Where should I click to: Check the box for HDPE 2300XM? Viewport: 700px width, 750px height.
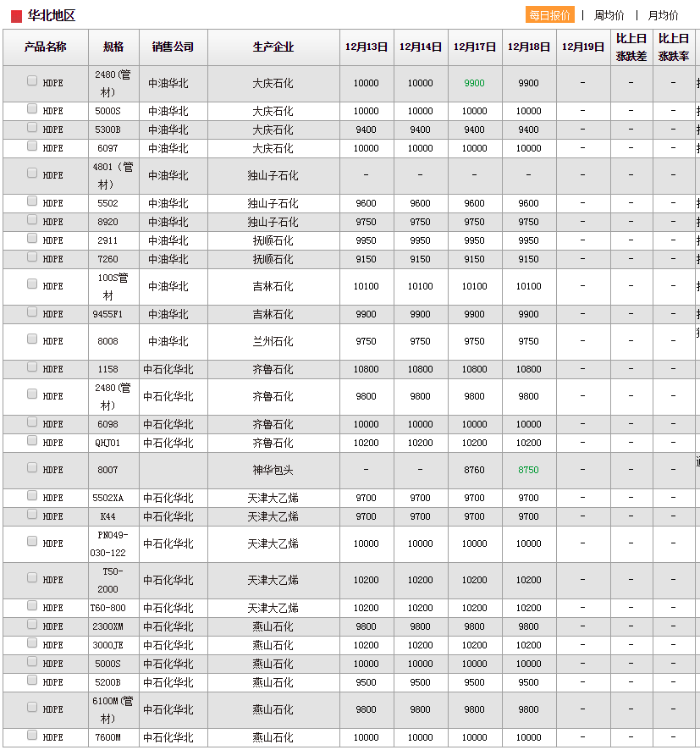32,625
